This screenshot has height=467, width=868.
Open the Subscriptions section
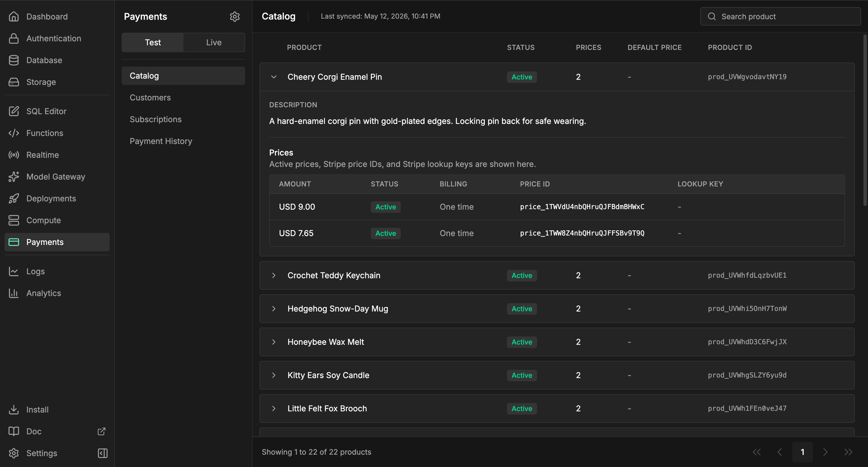tap(183, 119)
